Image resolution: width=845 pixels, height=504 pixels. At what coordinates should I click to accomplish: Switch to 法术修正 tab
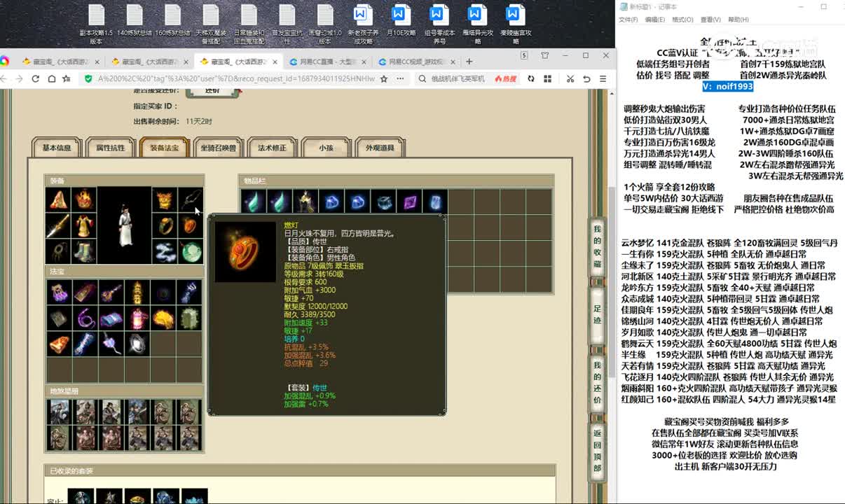273,148
